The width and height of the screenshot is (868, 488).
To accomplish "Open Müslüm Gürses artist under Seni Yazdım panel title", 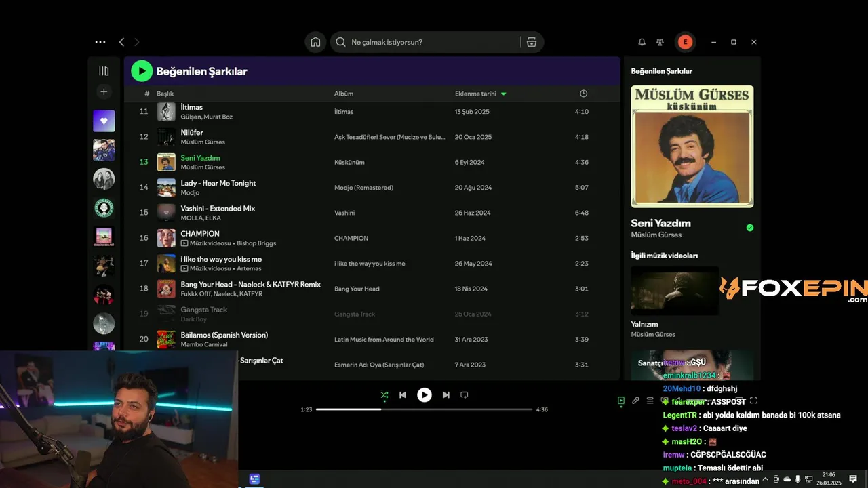I will pyautogui.click(x=656, y=235).
